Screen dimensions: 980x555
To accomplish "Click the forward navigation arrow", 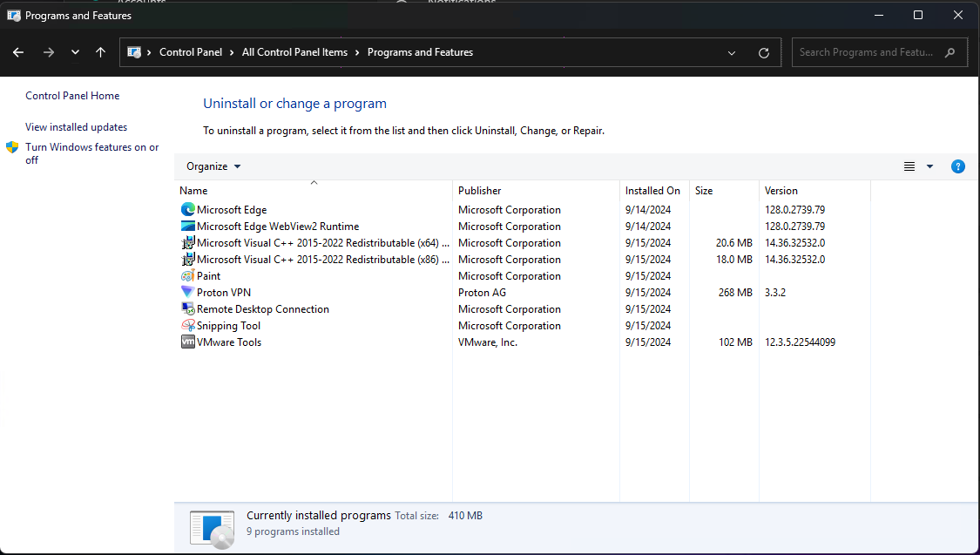I will tap(48, 52).
